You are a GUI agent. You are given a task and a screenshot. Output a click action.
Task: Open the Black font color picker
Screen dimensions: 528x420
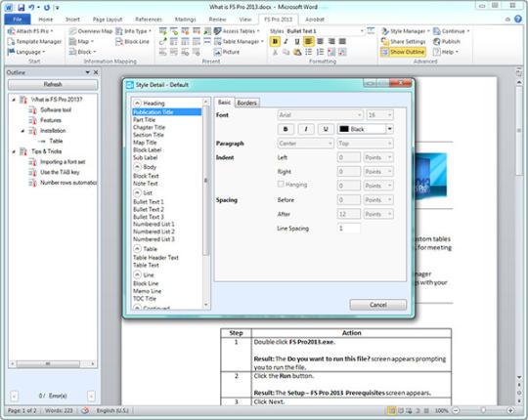(x=365, y=129)
